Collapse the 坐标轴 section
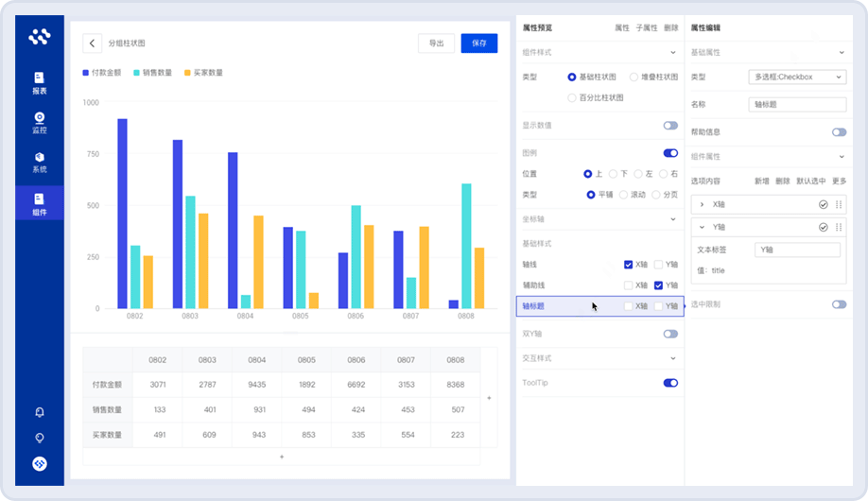The image size is (868, 501). (x=673, y=219)
